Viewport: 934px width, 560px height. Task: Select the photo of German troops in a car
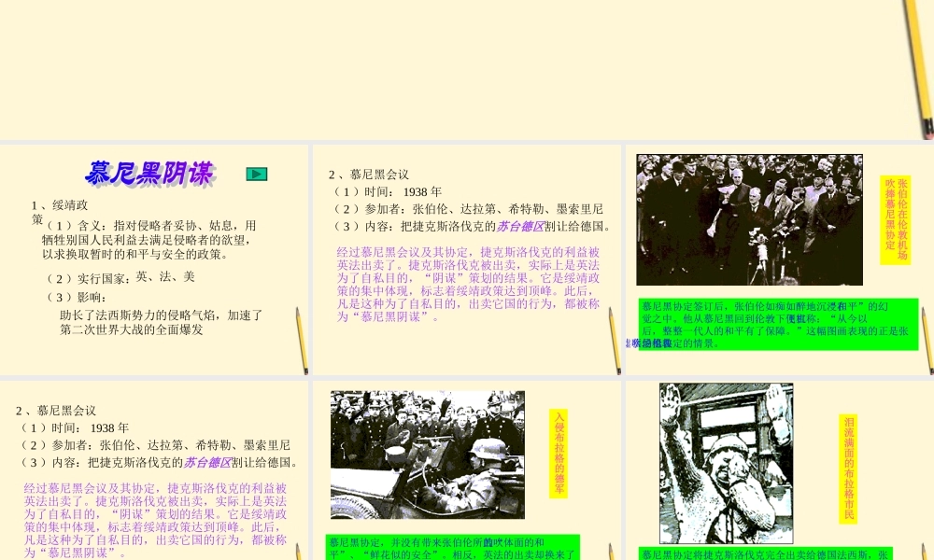428,455
